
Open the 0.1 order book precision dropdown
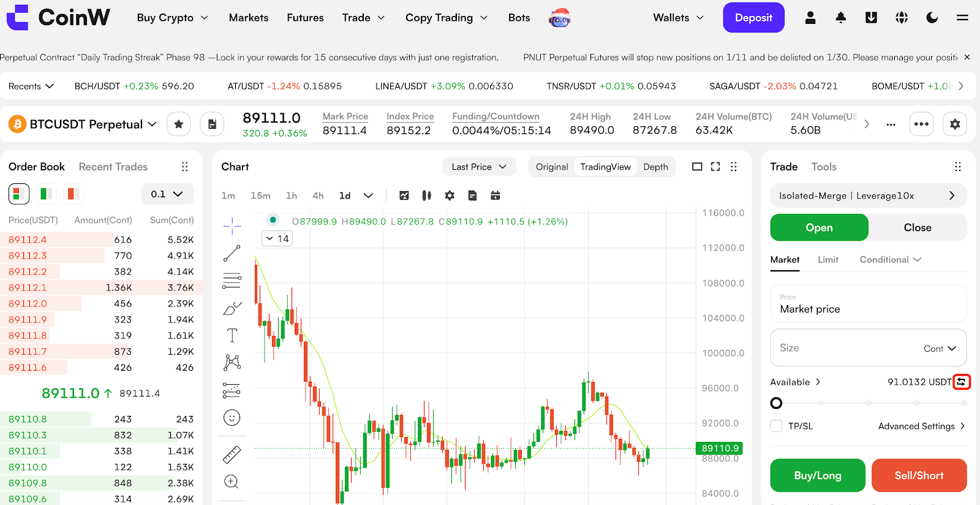click(x=167, y=194)
